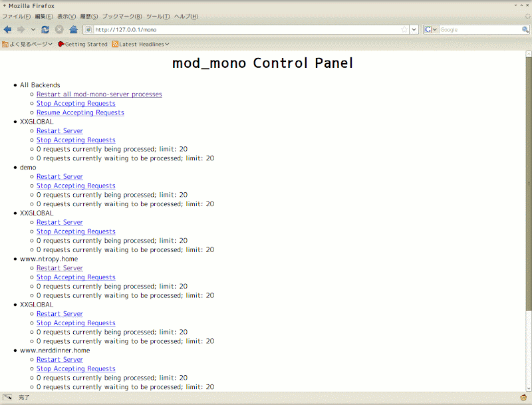Click Restart all mod-mono-server processes link
Screen dimensions: 532x405
[x=99, y=94]
